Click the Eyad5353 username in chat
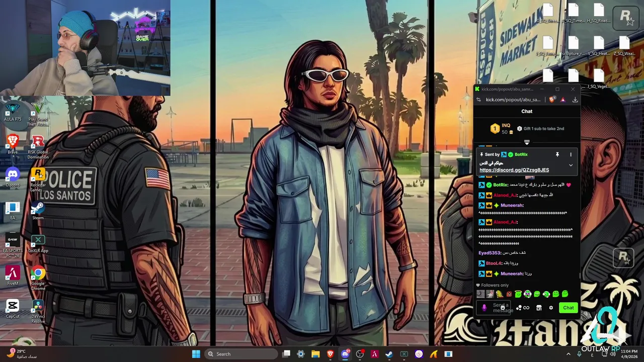Image resolution: width=644 pixels, height=362 pixels. 489,253
